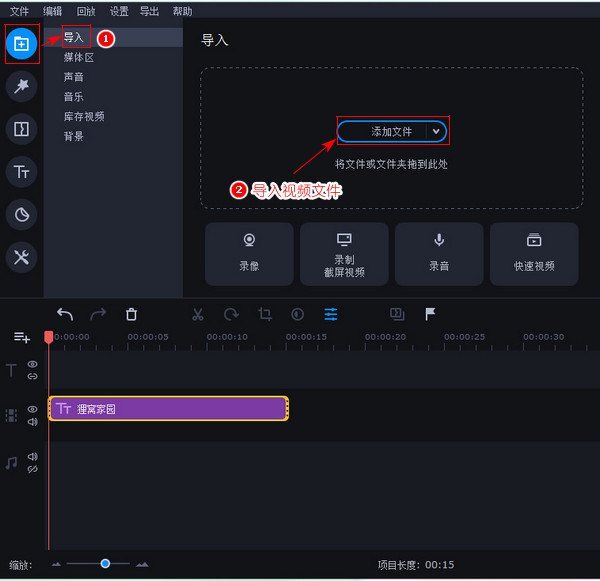Open the 编辑 Edit menu
Screen dimensions: 600x581
tap(52, 11)
